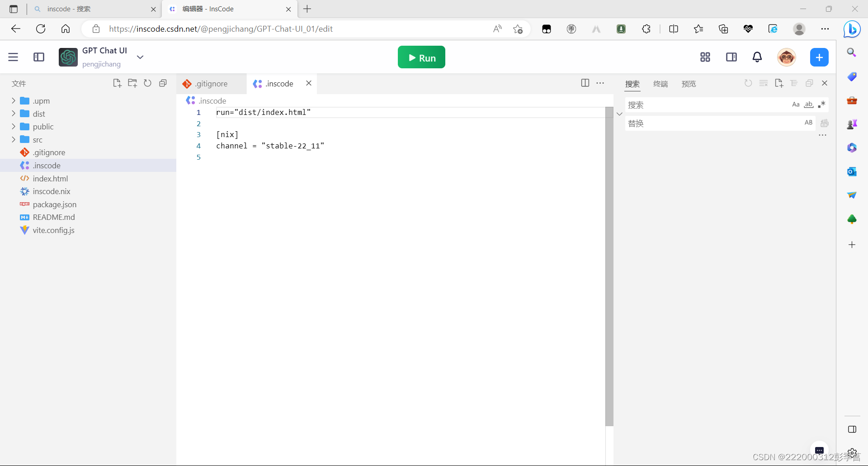Image resolution: width=868 pixels, height=466 pixels.
Task: Select the 搜索 panel tab
Action: [x=632, y=84]
